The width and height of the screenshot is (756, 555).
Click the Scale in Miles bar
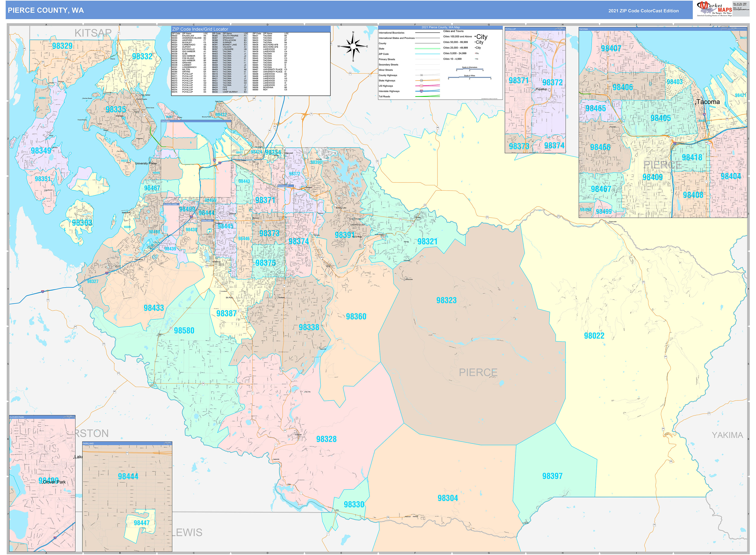tap(469, 78)
